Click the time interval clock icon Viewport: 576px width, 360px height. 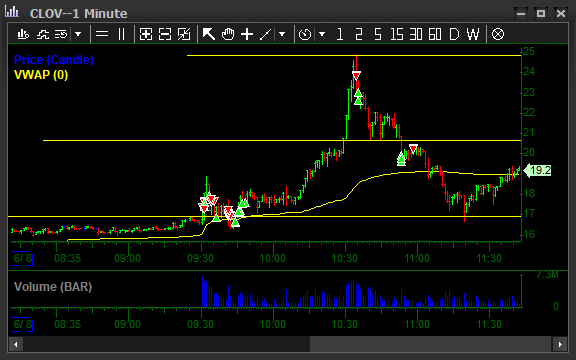[305, 34]
